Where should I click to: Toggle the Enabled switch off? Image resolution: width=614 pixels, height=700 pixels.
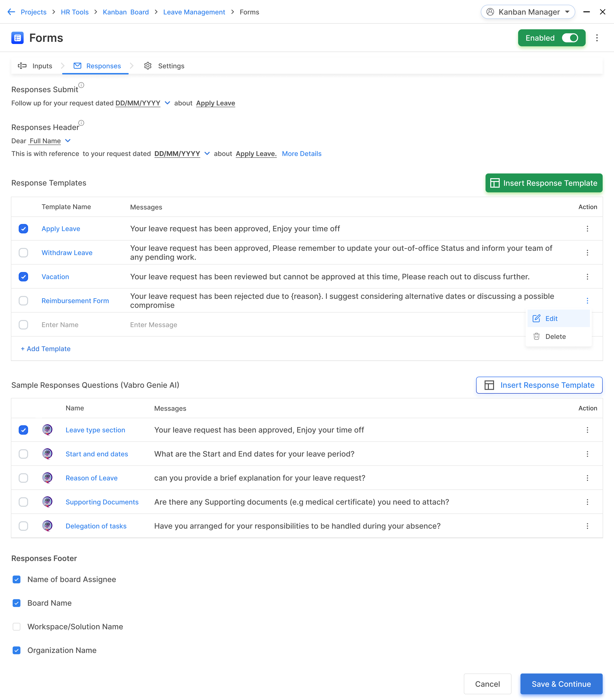(570, 38)
